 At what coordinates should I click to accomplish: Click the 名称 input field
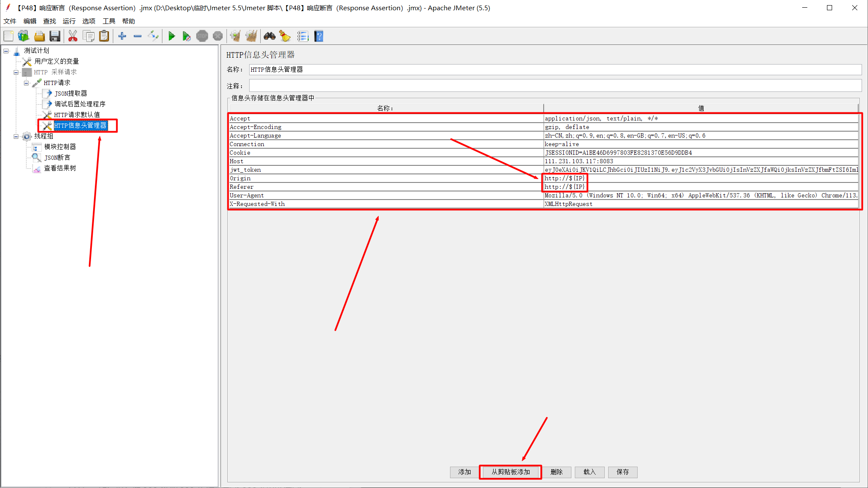(555, 69)
